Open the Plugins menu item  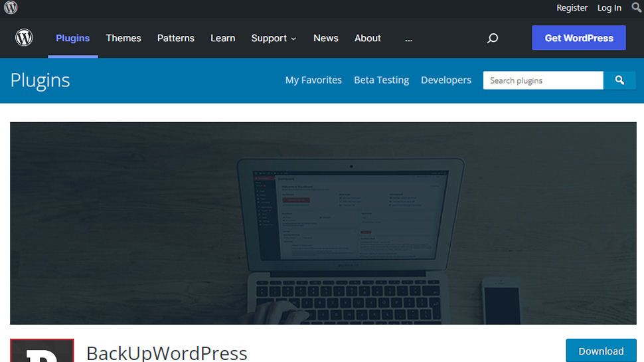pyautogui.click(x=72, y=39)
